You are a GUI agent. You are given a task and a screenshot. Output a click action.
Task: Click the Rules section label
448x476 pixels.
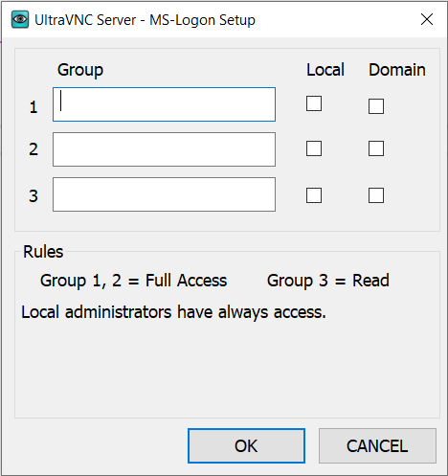click(43, 252)
